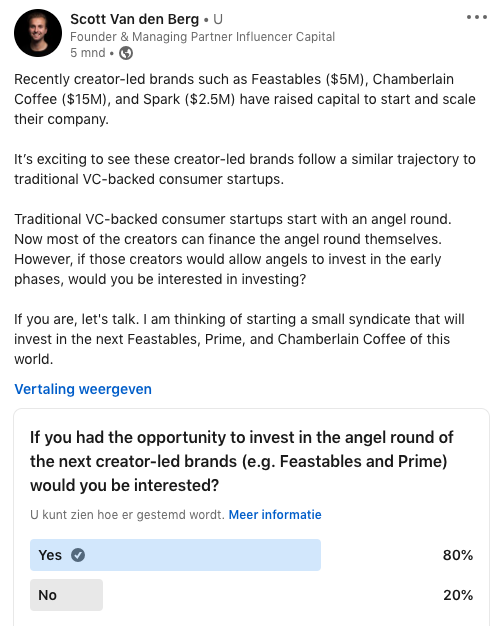Click the "U kunt zien hoe er gestemd wordt" note
The width and height of the screenshot is (502, 626).
(127, 515)
